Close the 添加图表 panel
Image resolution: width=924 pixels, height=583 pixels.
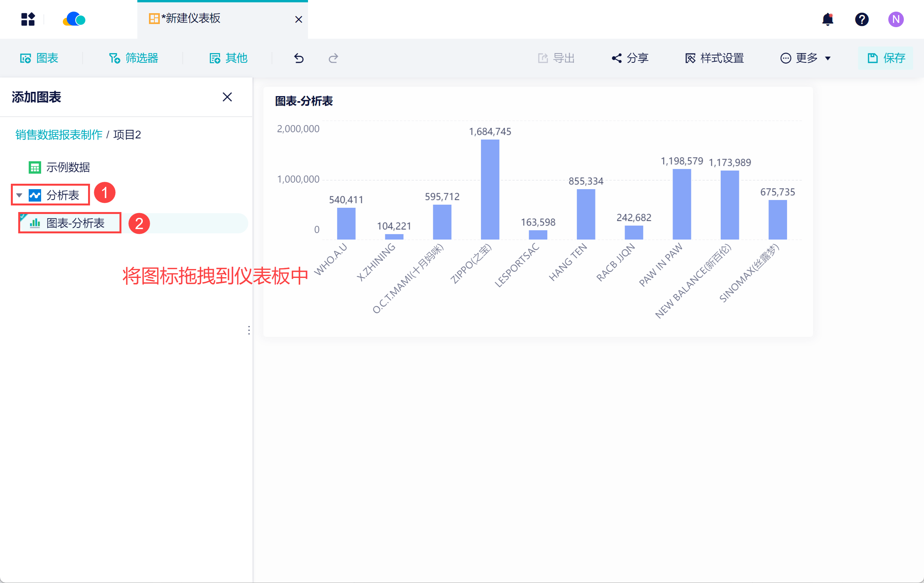click(227, 97)
